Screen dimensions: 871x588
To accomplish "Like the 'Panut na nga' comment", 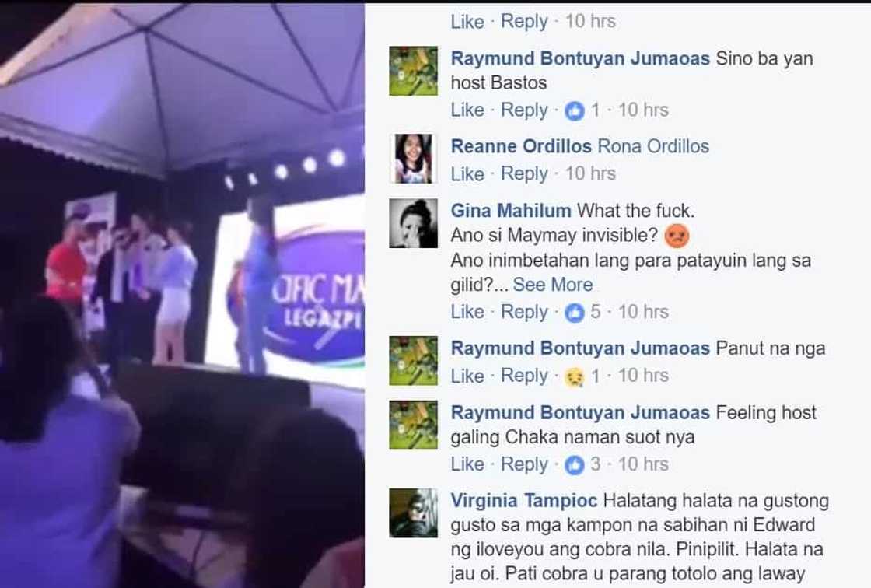I will click(467, 376).
